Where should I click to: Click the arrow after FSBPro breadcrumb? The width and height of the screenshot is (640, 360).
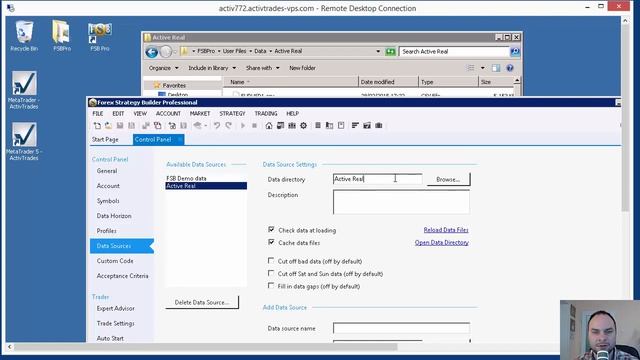pos(219,51)
